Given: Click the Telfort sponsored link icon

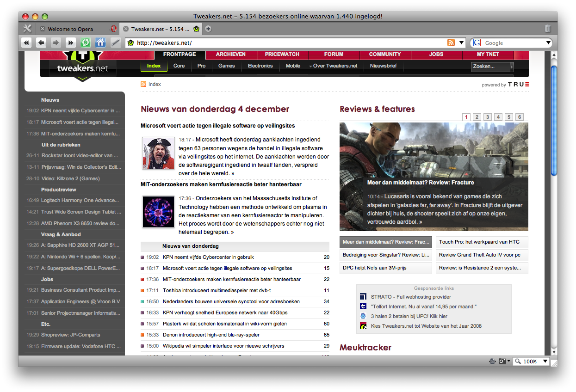Looking at the screenshot, I should (x=363, y=306).
